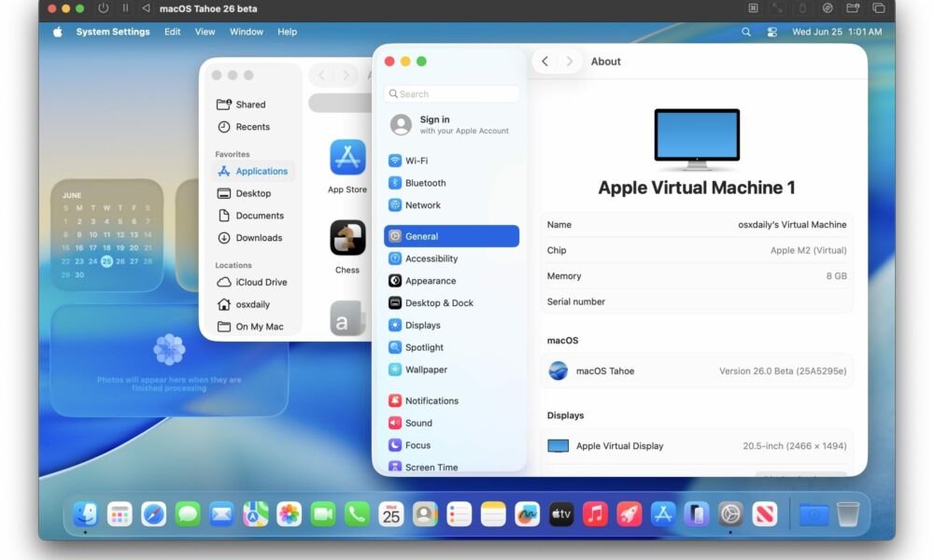Open Sound settings pane
Screen dimensions: 934x560
pos(451,423)
